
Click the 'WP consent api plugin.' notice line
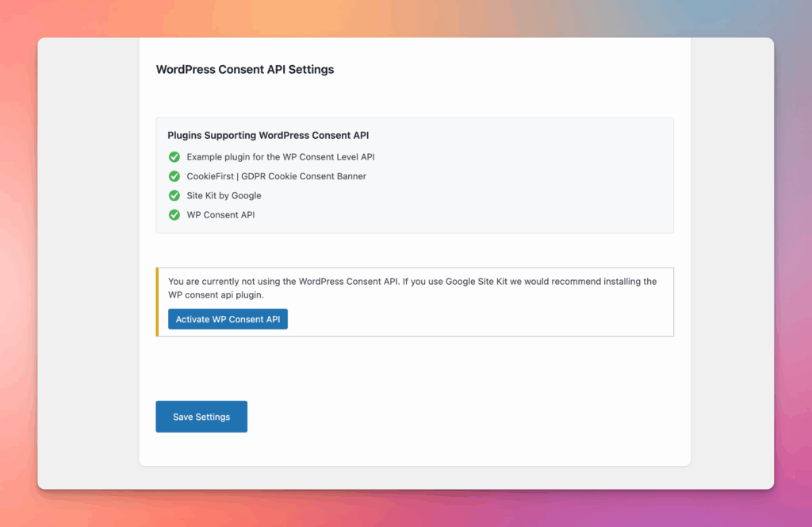tap(216, 295)
